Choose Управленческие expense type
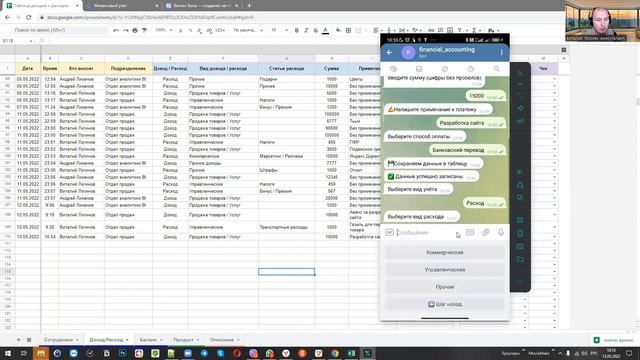This screenshot has height=360, width=640. 445,269
